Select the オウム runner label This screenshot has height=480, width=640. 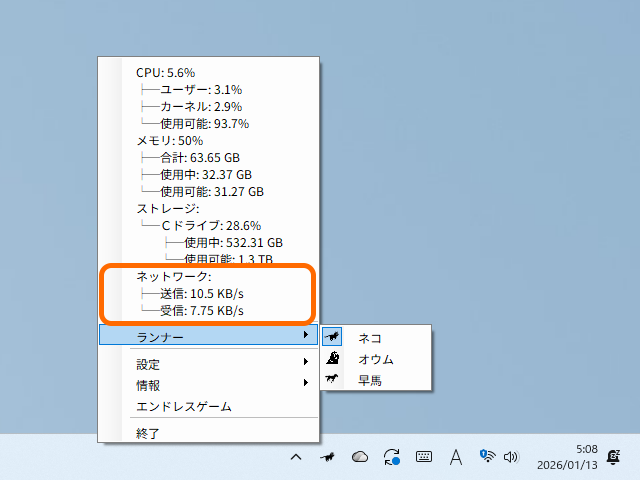[x=376, y=359]
